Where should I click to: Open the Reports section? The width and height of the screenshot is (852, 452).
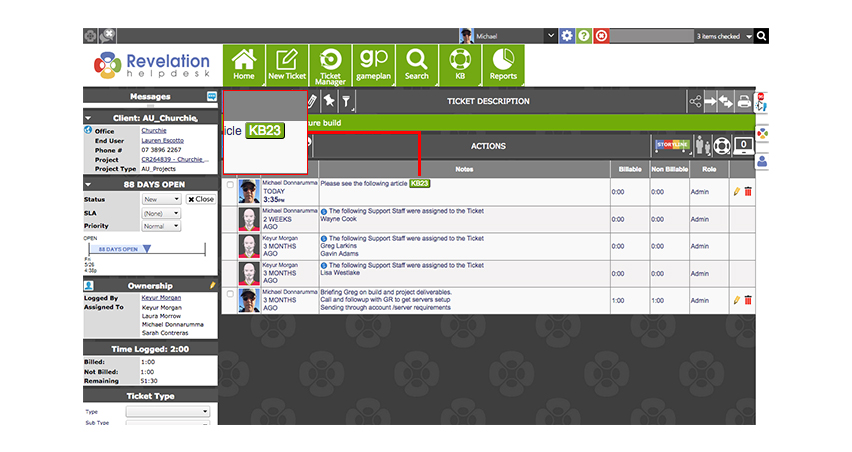click(x=503, y=65)
